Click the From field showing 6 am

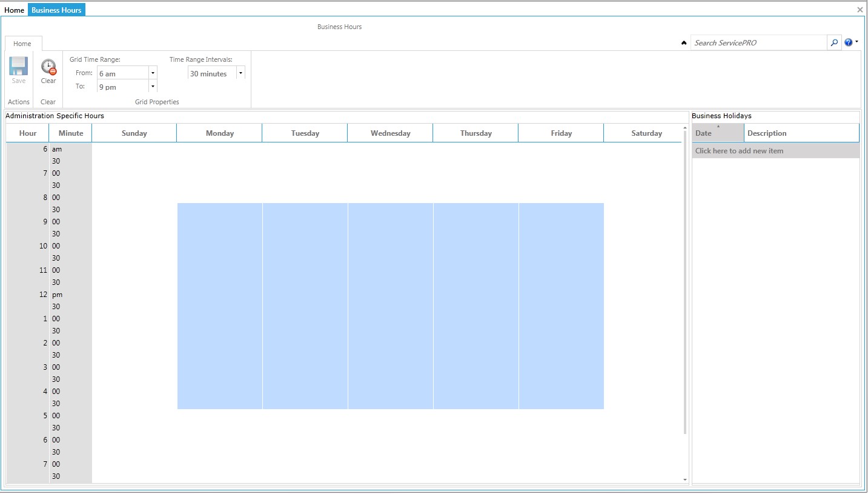coord(123,73)
